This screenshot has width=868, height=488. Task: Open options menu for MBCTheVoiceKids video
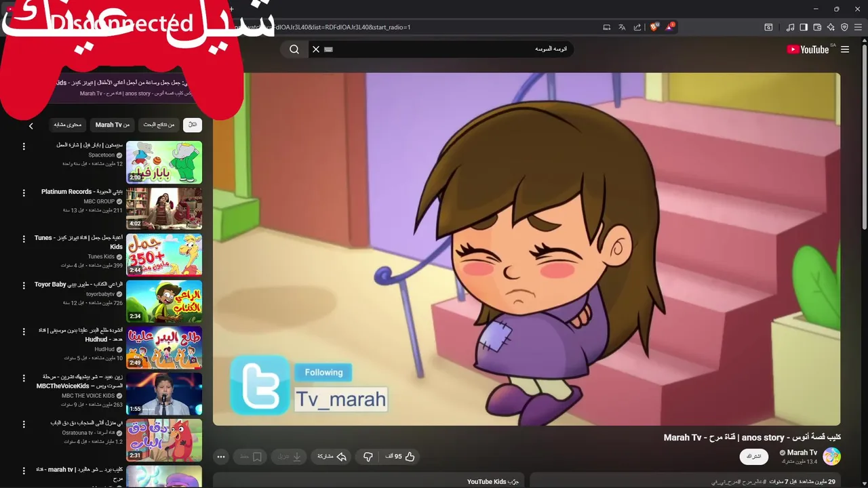click(x=24, y=378)
